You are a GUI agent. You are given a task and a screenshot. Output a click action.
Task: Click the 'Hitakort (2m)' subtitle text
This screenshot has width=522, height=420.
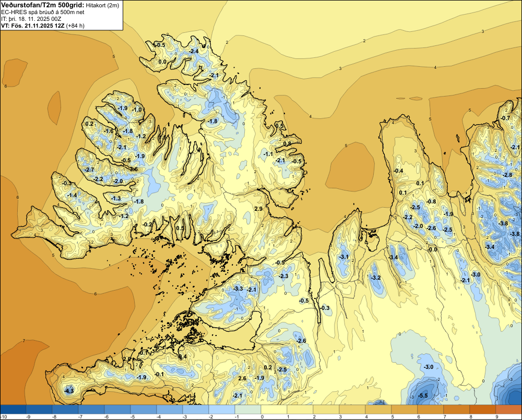(102, 5)
